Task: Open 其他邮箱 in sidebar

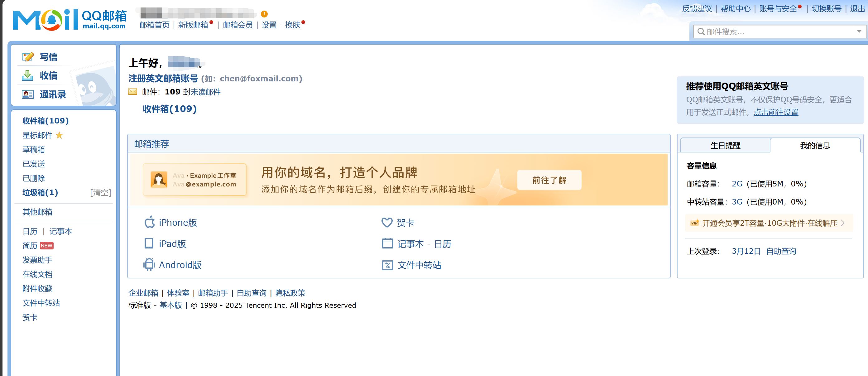Action: (37, 212)
